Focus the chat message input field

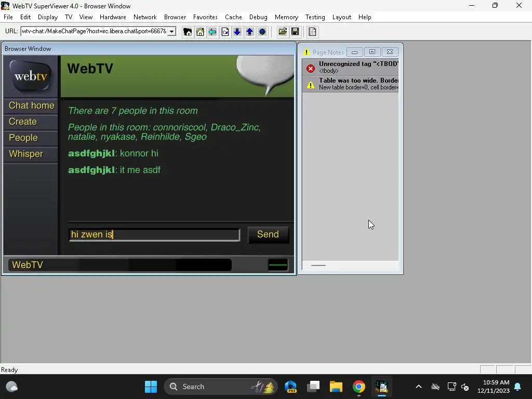tap(154, 235)
